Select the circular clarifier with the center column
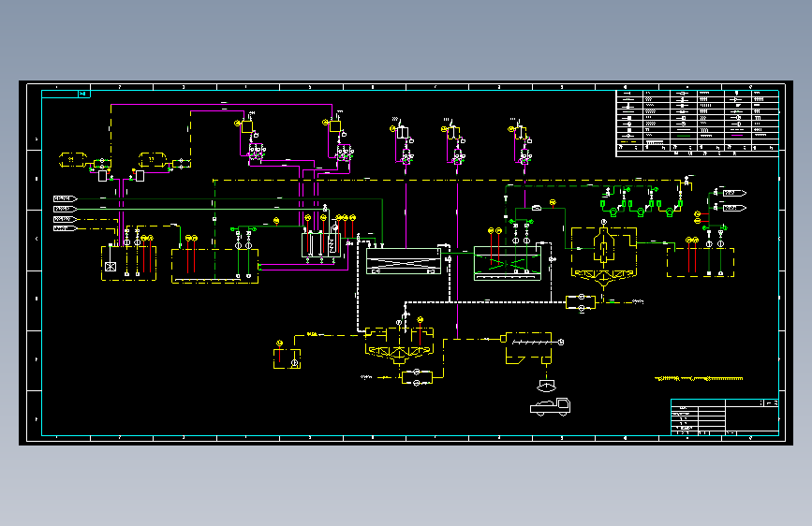Screen dimensions: 812x526 (604, 256)
